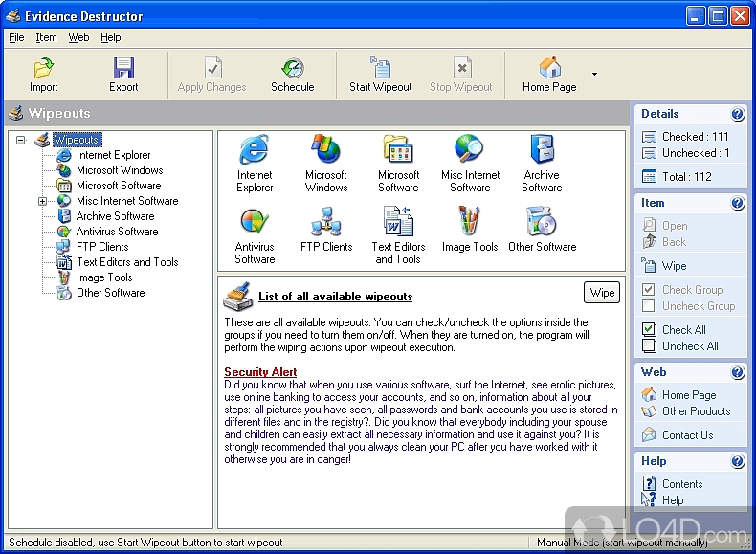
Task: Expand the Misc Internet Software tree node
Action: (42, 201)
